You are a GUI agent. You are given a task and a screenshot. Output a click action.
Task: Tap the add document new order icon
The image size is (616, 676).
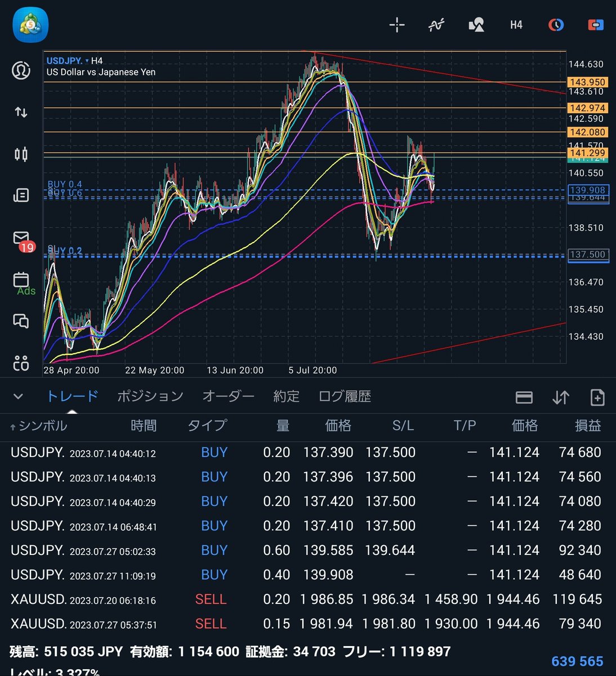pos(597,397)
